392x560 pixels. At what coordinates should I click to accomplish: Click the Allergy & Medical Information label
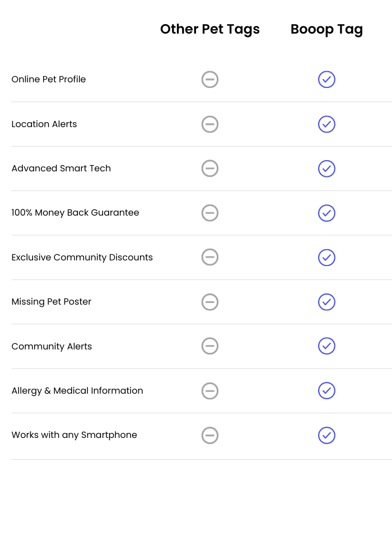[77, 391]
